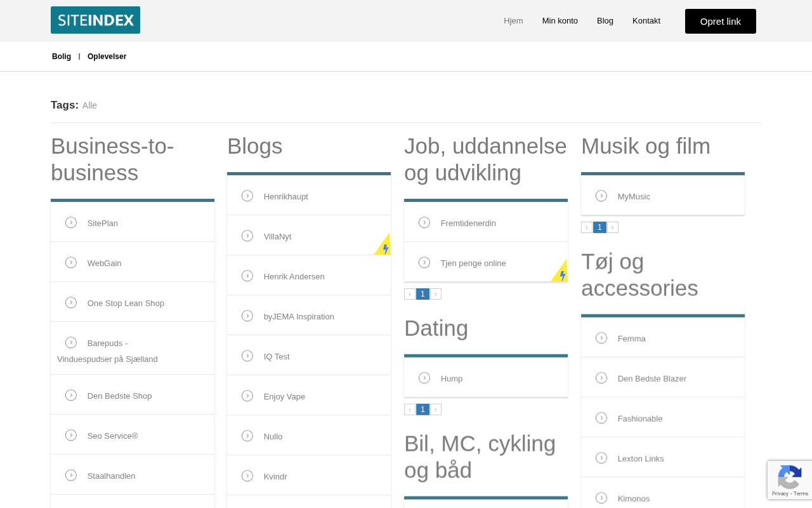Open the Oplevelser category link
812x508 pixels.
click(x=107, y=57)
